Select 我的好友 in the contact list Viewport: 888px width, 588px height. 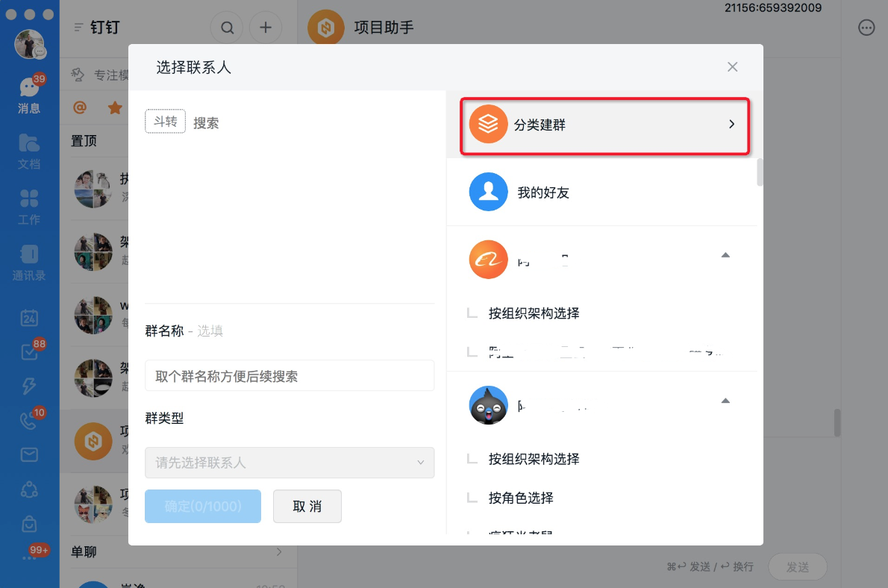(x=603, y=192)
